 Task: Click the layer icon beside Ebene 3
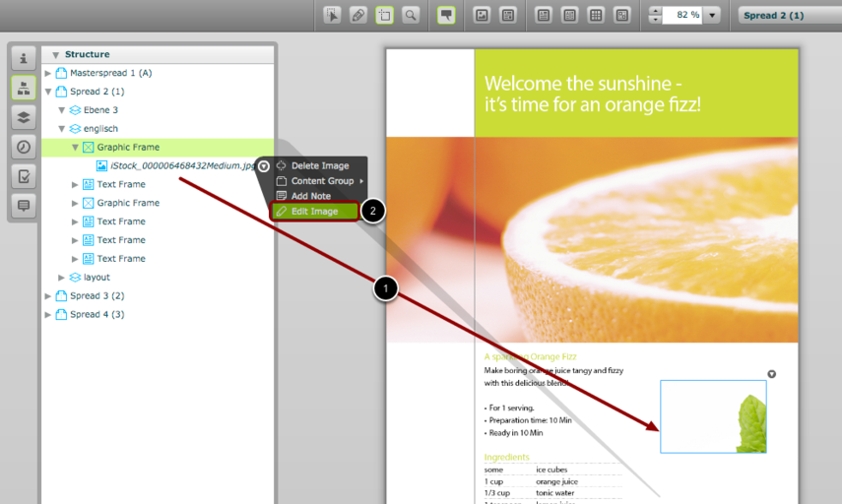point(75,110)
